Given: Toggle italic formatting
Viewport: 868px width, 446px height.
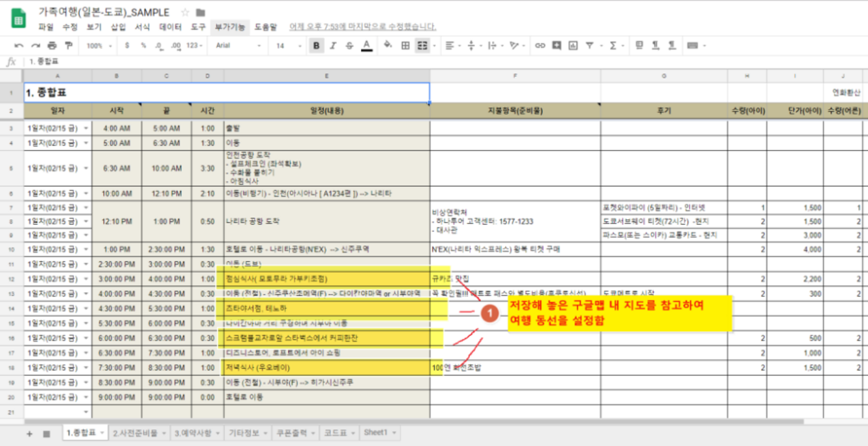Looking at the screenshot, I should [333, 45].
